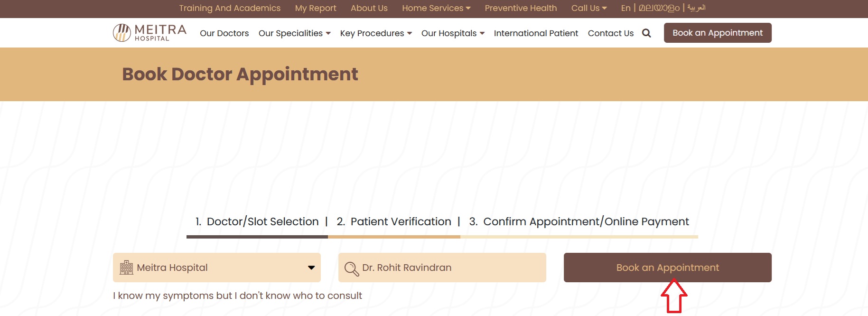Expand the Our Specialities menu
The width and height of the screenshot is (868, 316).
(294, 33)
